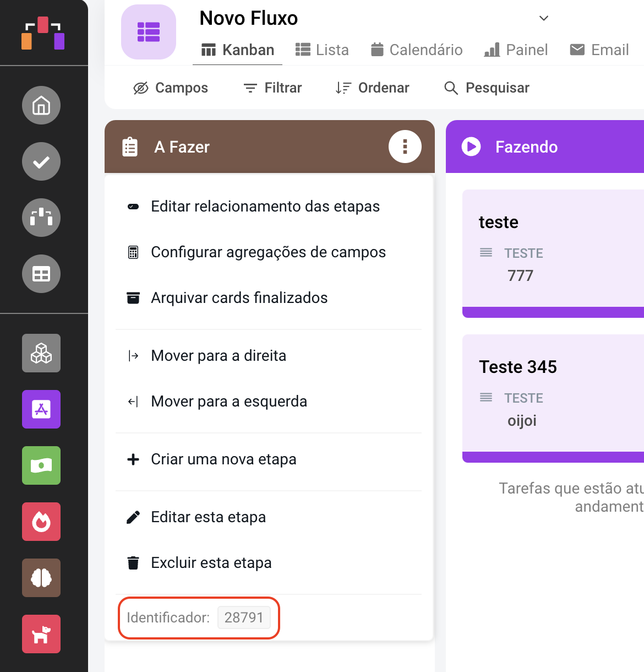Click the table grid sidebar icon
This screenshot has width=644, height=672.
click(41, 274)
